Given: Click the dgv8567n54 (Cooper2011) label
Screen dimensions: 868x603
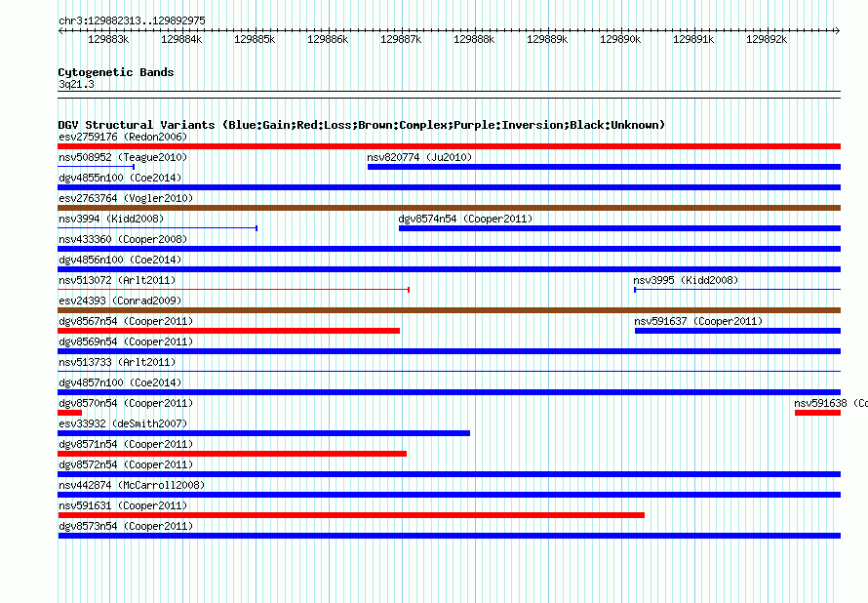Looking at the screenshot, I should [x=126, y=321].
